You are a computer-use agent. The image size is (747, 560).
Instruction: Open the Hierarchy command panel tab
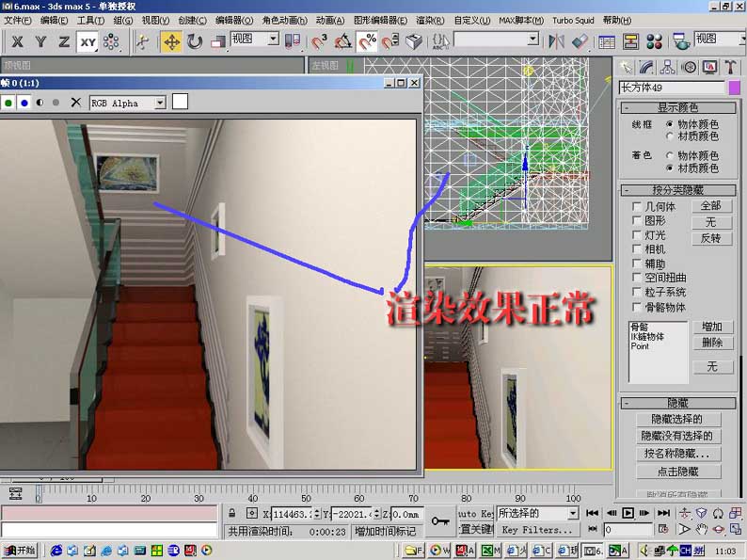click(x=667, y=67)
